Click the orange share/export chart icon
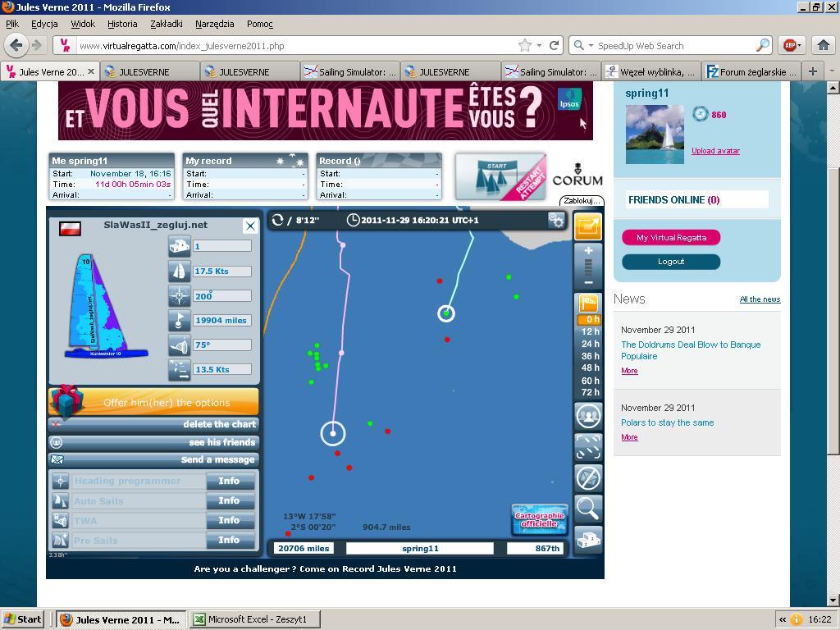840x630 pixels. point(588,226)
